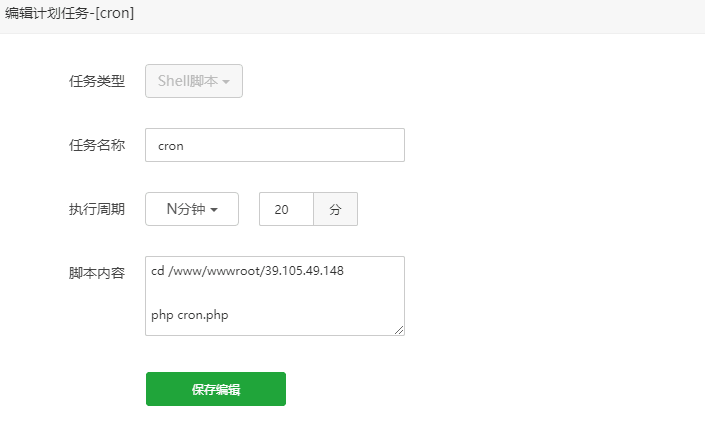Click the word cron in the name field

tap(171, 145)
